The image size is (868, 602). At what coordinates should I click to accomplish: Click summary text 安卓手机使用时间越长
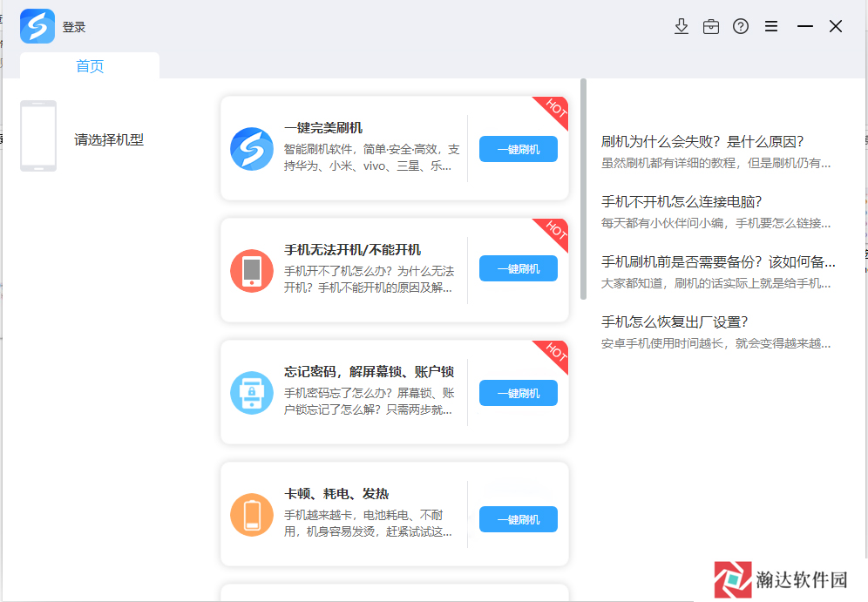click(715, 343)
